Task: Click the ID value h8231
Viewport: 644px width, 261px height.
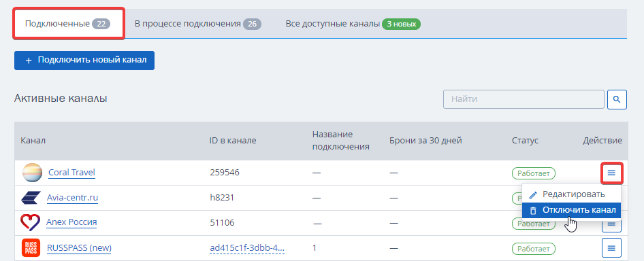Action: (x=222, y=198)
